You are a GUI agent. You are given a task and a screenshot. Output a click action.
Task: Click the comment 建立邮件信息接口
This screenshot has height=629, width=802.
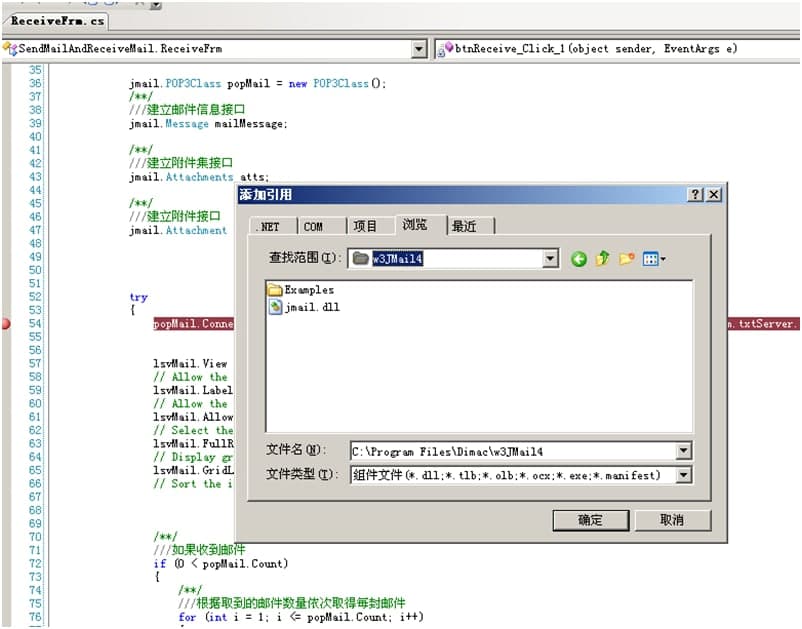coord(187,109)
